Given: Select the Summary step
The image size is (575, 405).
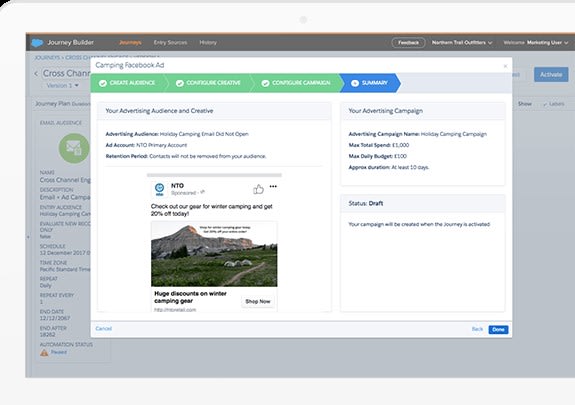Looking at the screenshot, I should [x=370, y=83].
